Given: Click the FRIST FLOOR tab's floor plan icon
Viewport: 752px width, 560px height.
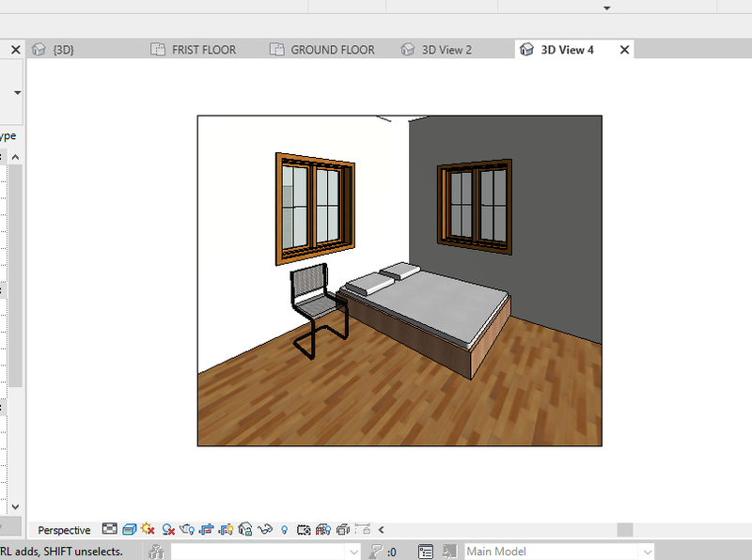Looking at the screenshot, I should (158, 50).
